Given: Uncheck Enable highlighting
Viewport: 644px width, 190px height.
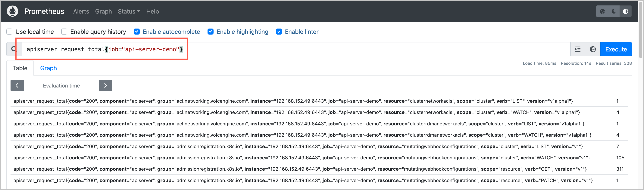Looking at the screenshot, I should (211, 32).
